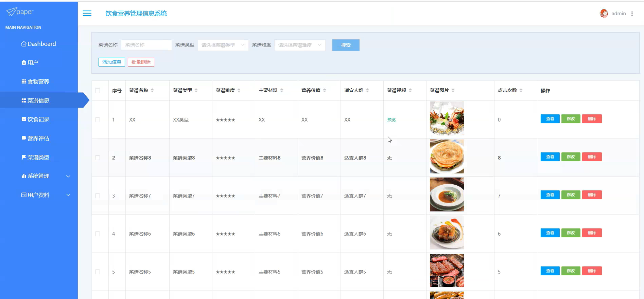Screen dimensions: 644x299
Task: Check the row 1 XX checkbox
Action: [x=98, y=120]
